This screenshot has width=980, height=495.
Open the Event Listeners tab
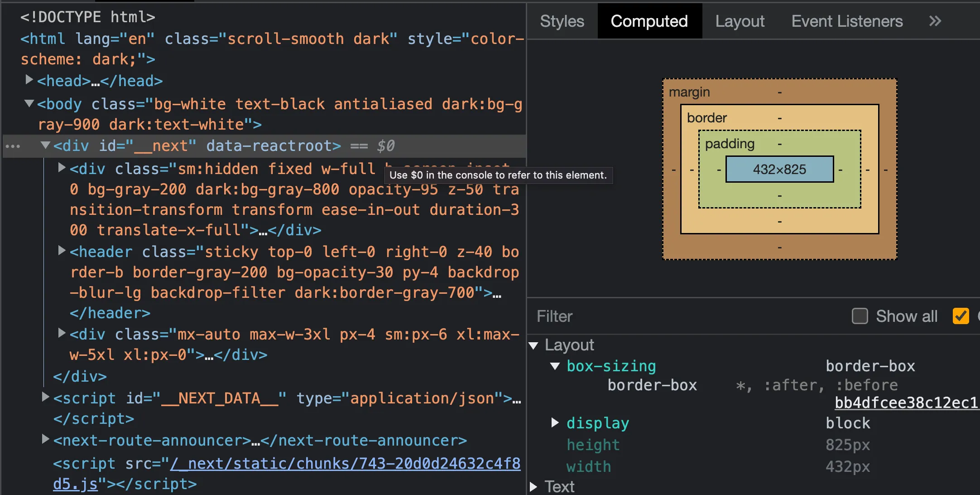click(847, 21)
